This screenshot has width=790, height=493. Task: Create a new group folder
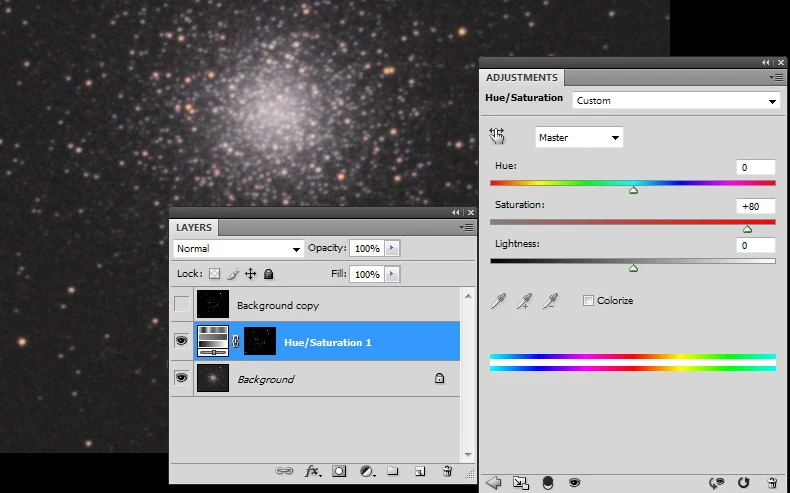[393, 471]
